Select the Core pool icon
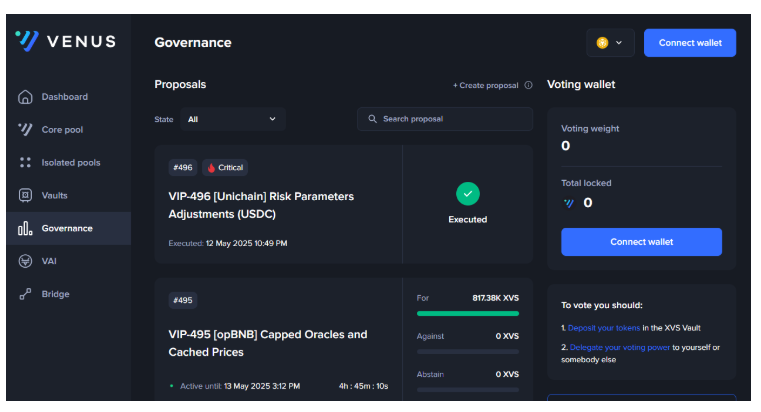Image resolution: width=761 pixels, height=412 pixels. click(25, 130)
